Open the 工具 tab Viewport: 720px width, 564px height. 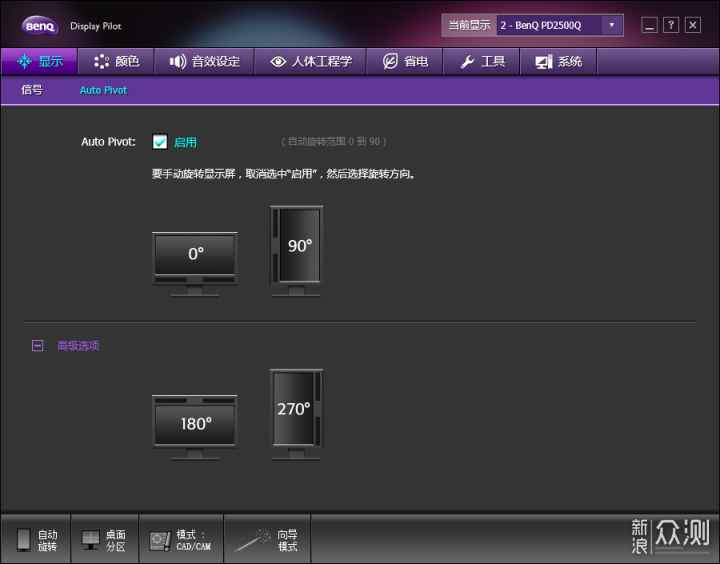pyautogui.click(x=481, y=61)
